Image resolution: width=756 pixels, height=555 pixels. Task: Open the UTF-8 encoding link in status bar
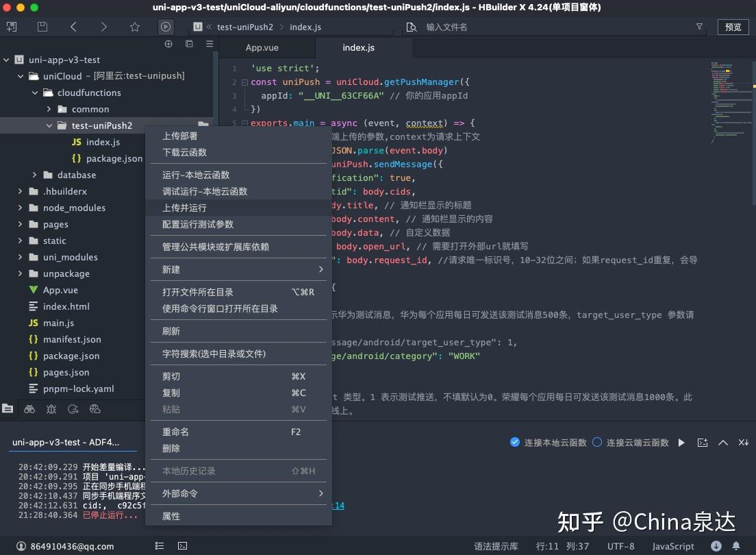pos(620,546)
